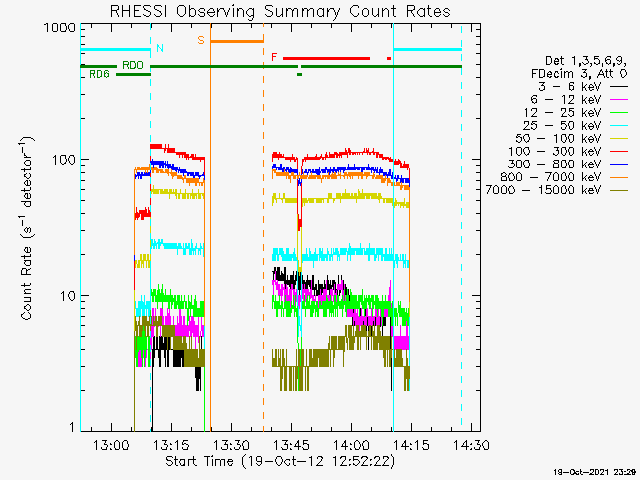The height and width of the screenshot is (480, 640).
Task: Click the olive line swatch for 7000 - 15000 keV
Action: point(619,190)
